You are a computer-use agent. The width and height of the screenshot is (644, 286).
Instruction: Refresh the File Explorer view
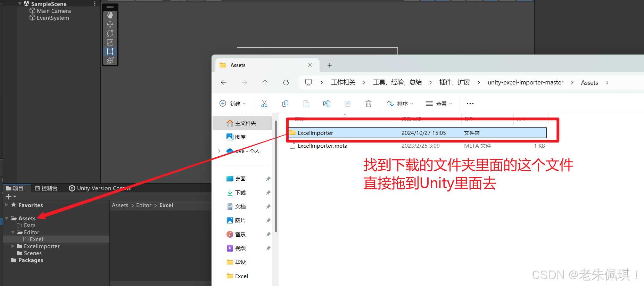pos(286,82)
